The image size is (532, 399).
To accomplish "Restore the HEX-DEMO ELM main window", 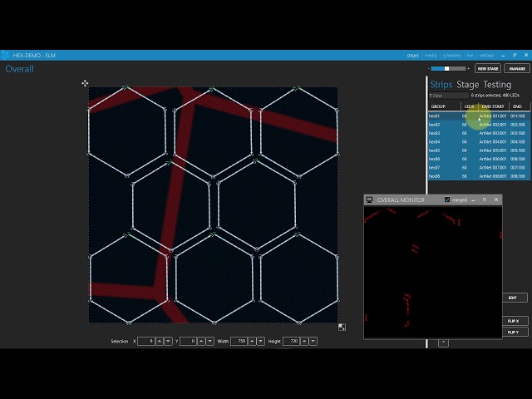I will 515,56.
